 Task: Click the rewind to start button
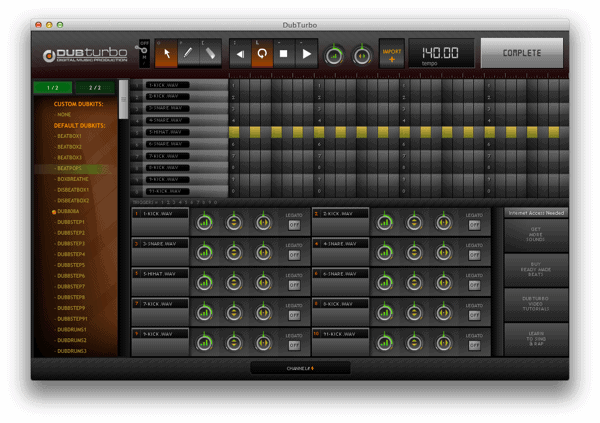tap(241, 54)
